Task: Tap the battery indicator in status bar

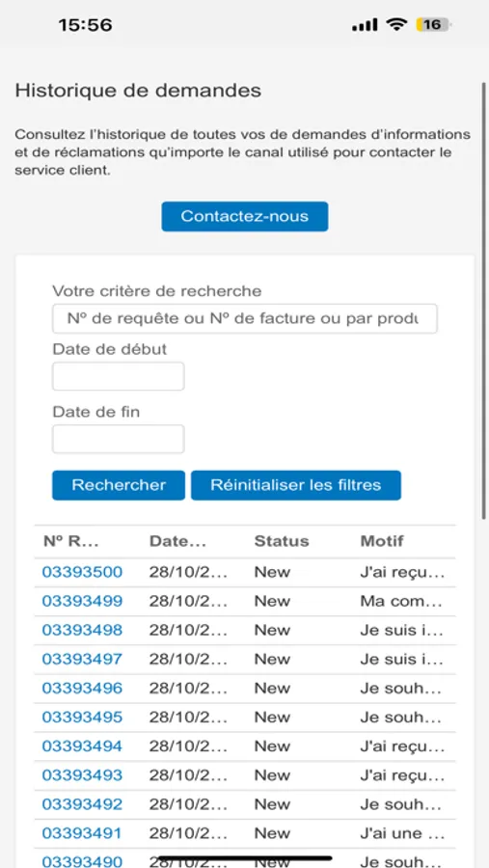Action: [x=434, y=25]
